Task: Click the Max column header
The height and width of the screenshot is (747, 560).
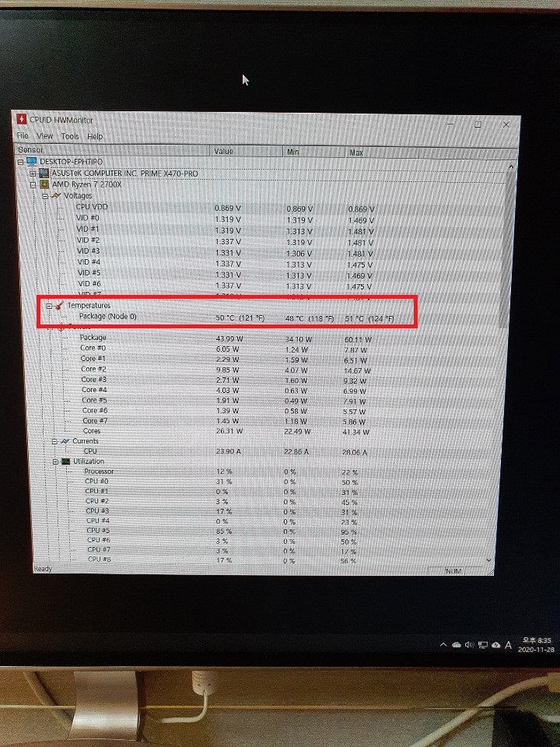Action: point(383,153)
